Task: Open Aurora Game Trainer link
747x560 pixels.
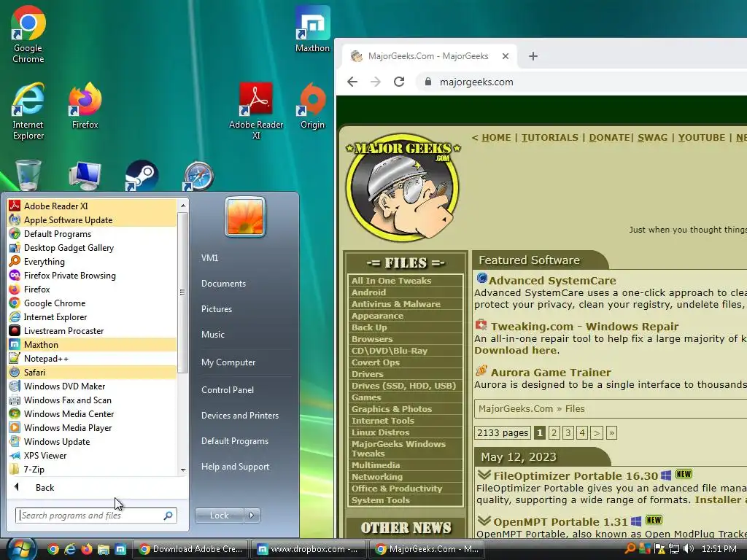Action: [x=551, y=373]
